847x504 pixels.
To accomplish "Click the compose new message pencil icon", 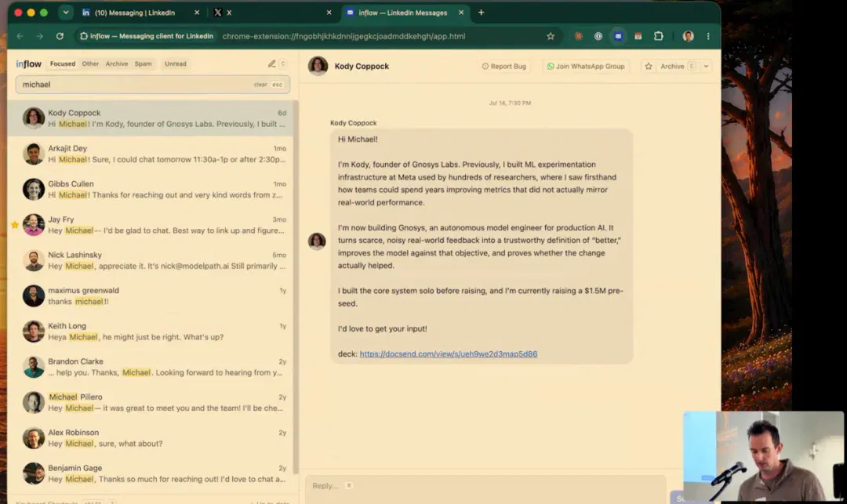I will (x=271, y=63).
